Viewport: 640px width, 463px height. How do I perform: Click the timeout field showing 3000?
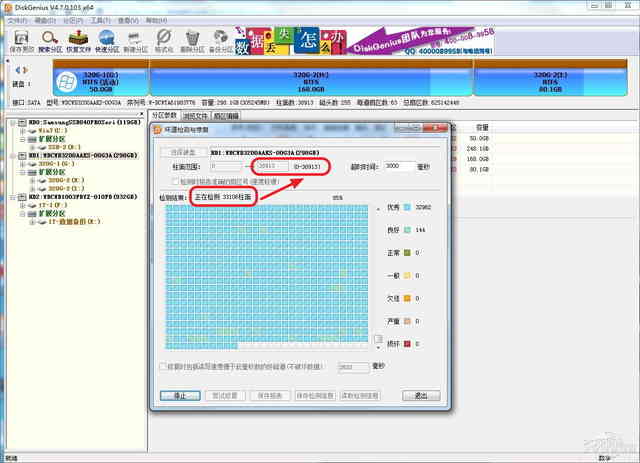pos(399,166)
